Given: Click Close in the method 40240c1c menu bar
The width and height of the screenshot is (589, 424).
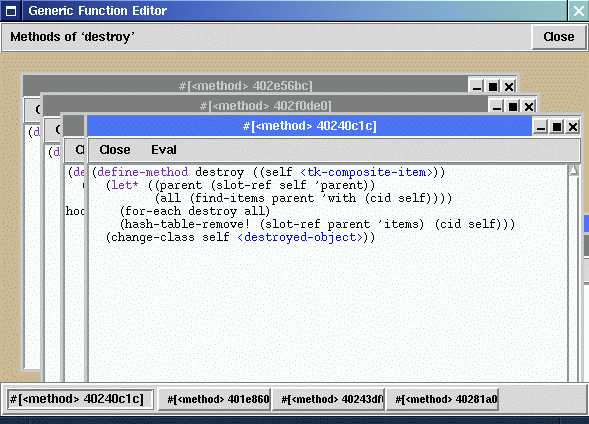Looking at the screenshot, I should click(x=115, y=150).
